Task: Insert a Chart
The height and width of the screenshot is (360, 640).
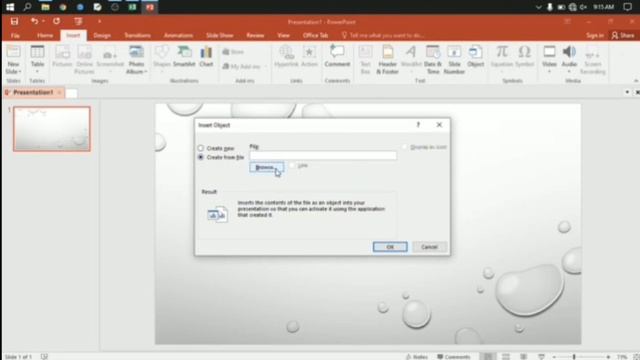Action: click(206, 56)
